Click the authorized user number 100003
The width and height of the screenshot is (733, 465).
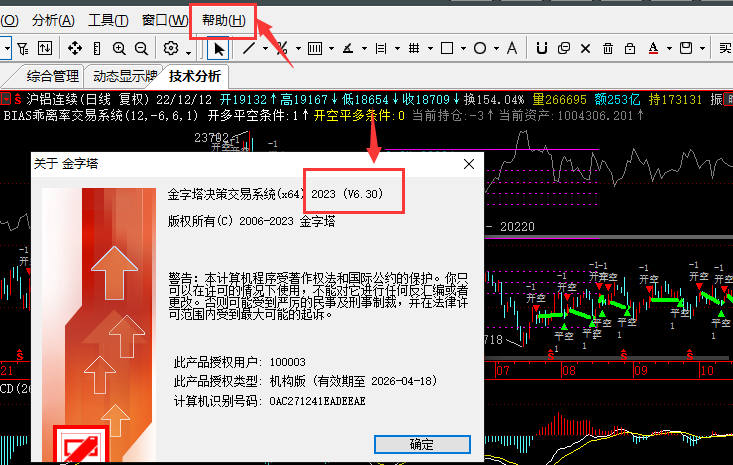tap(287, 362)
